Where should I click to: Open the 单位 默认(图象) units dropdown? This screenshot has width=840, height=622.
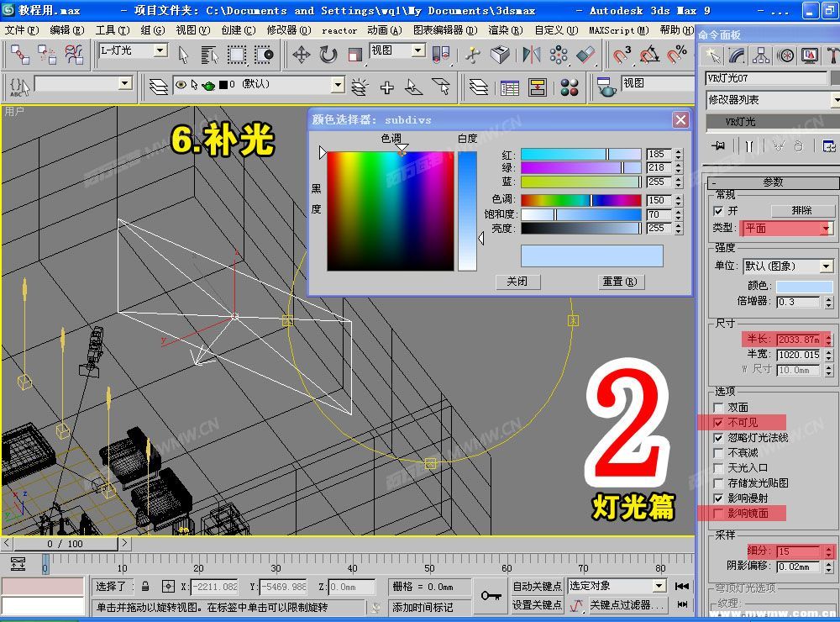(826, 266)
